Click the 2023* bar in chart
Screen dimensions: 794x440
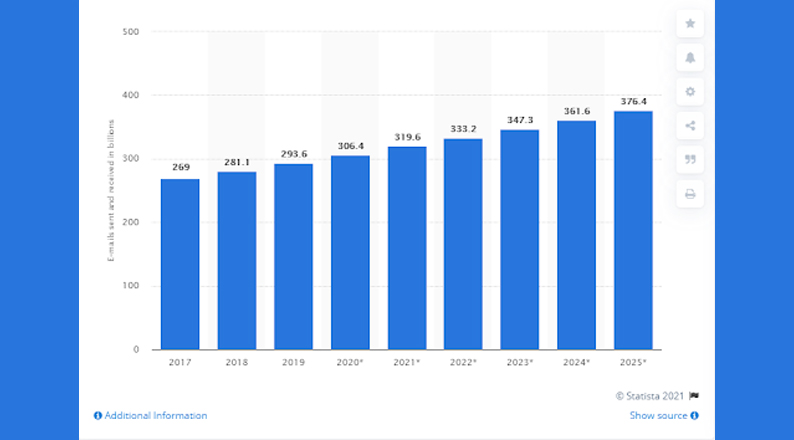tap(520, 239)
